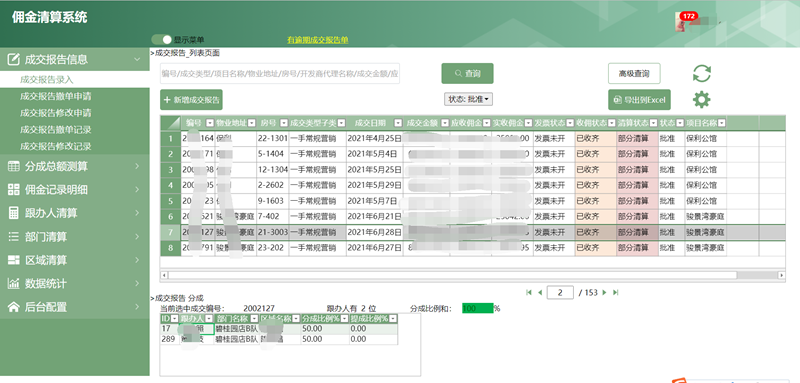The image size is (800, 383).
Task: Open 成交报告录入 in the sidebar
Action: [47, 80]
